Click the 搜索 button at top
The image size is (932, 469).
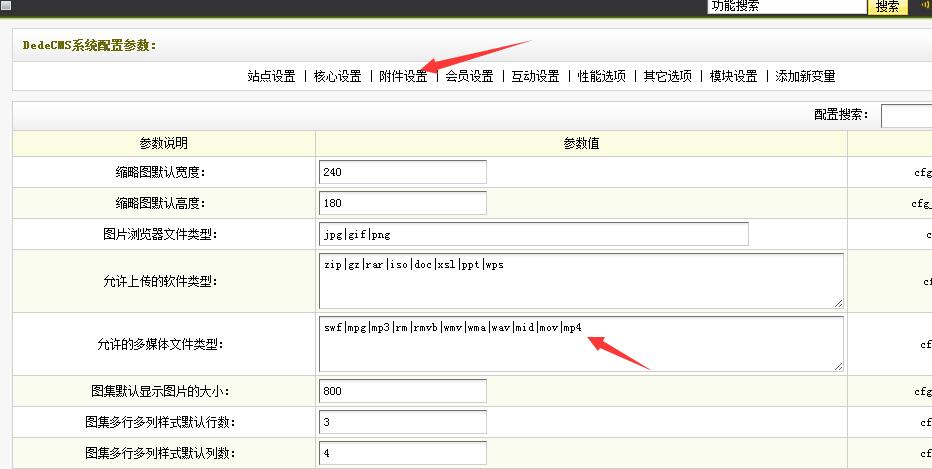(x=887, y=7)
